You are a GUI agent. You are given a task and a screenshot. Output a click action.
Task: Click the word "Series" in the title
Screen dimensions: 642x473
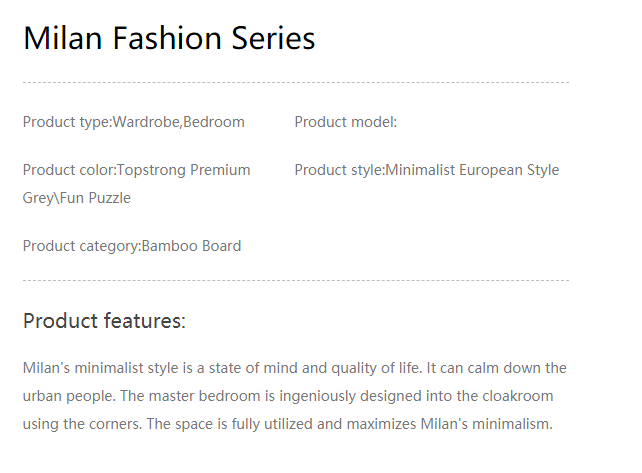[273, 38]
